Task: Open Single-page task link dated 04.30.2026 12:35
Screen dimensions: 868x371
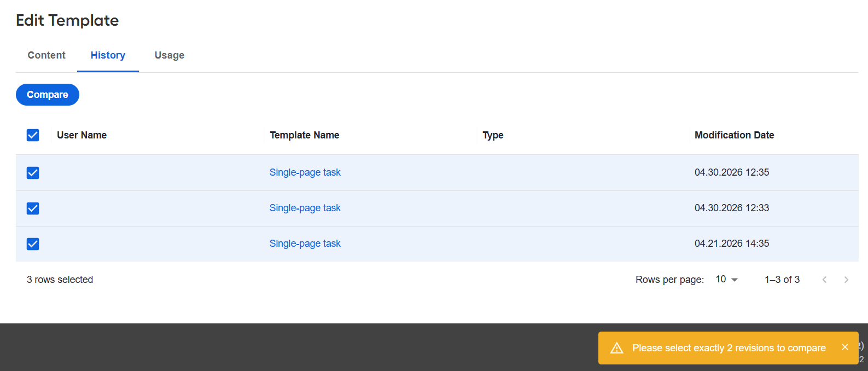Action: point(305,172)
